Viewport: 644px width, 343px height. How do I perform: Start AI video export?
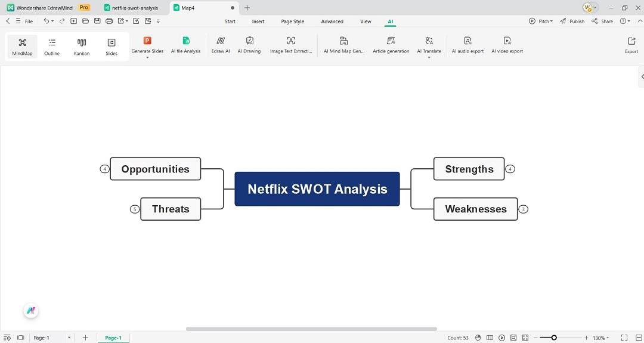click(507, 45)
